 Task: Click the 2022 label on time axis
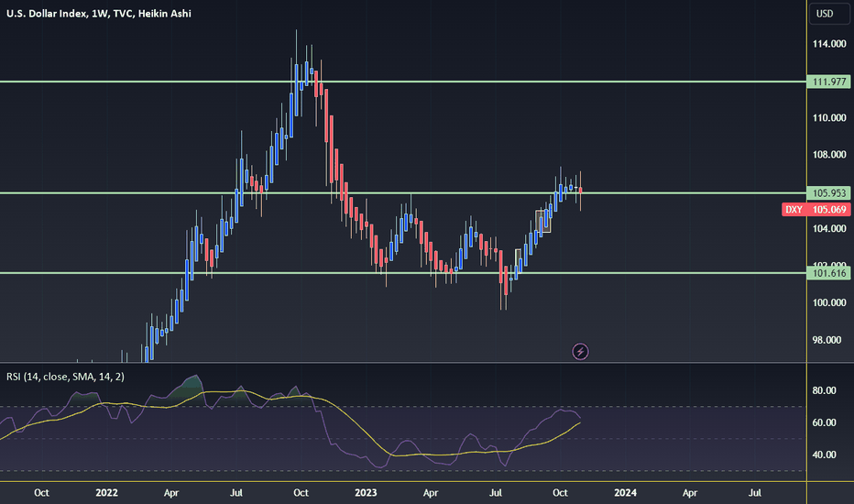[106, 493]
